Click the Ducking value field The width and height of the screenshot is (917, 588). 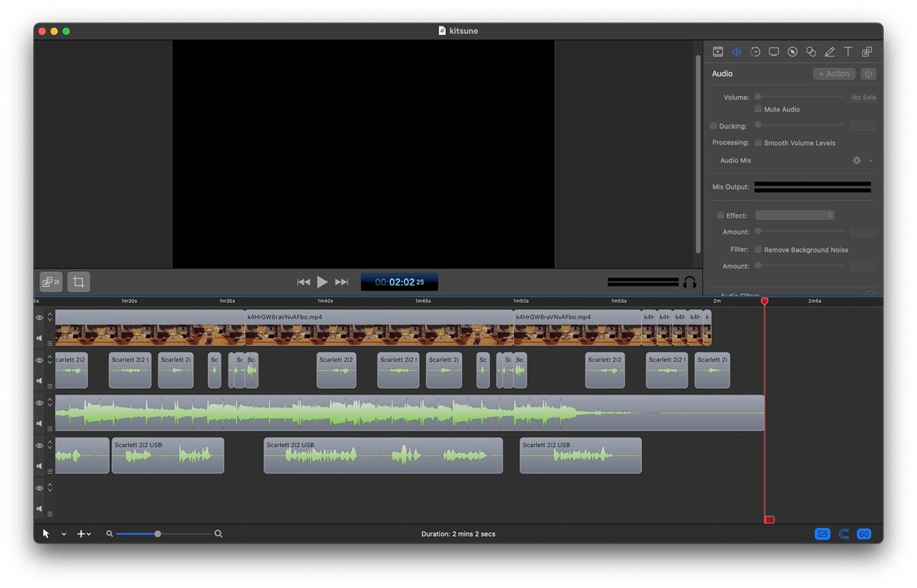863,126
